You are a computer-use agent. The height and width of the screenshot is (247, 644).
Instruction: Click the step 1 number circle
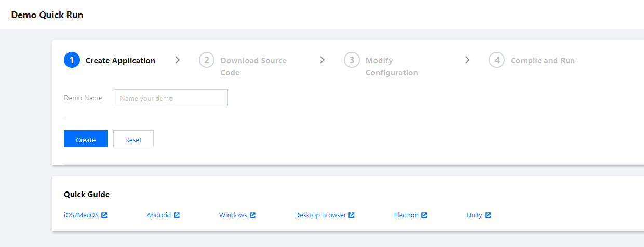tap(72, 60)
